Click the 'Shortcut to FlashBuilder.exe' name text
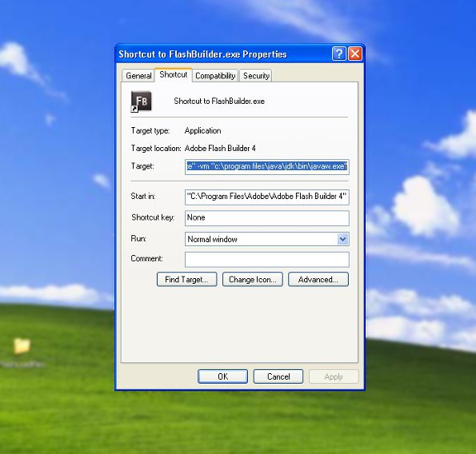476x454 pixels. click(x=219, y=101)
